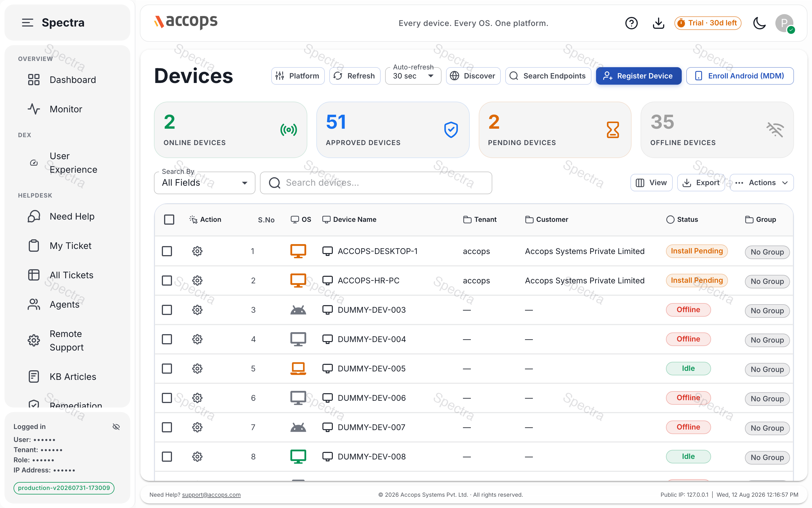Click the Export button

701,183
